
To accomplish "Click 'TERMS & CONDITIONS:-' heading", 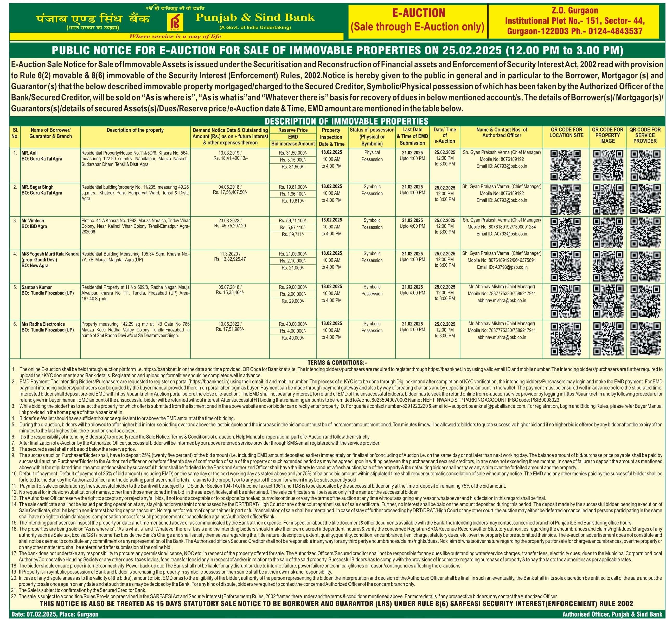I will pos(337,362).
